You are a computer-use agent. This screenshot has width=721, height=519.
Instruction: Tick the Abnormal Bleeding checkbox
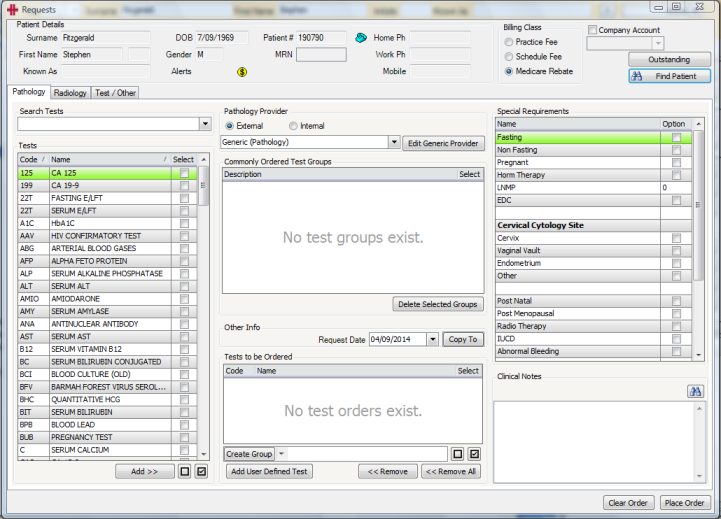click(676, 351)
